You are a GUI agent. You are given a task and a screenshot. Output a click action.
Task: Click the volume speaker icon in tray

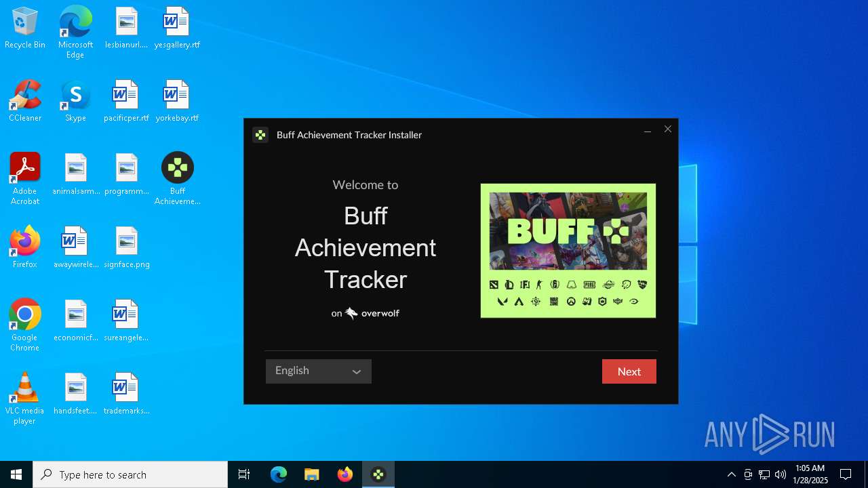(x=781, y=474)
